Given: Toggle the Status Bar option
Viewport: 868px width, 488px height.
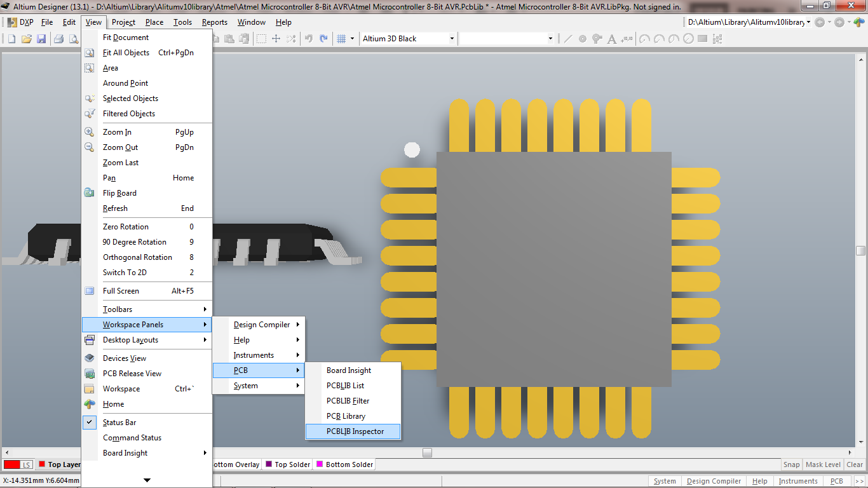Looking at the screenshot, I should pos(121,422).
